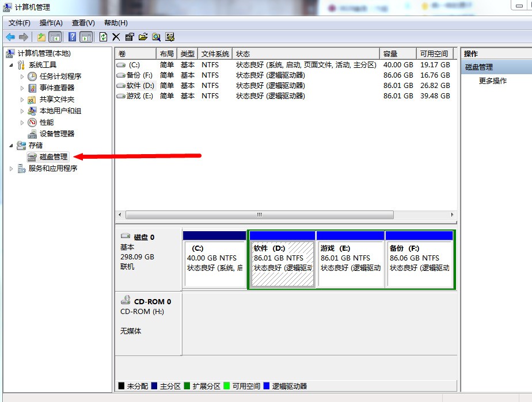Select the 软件 (D:) partition block on disk map
Viewport: 532px width, 402px height.
(x=282, y=259)
